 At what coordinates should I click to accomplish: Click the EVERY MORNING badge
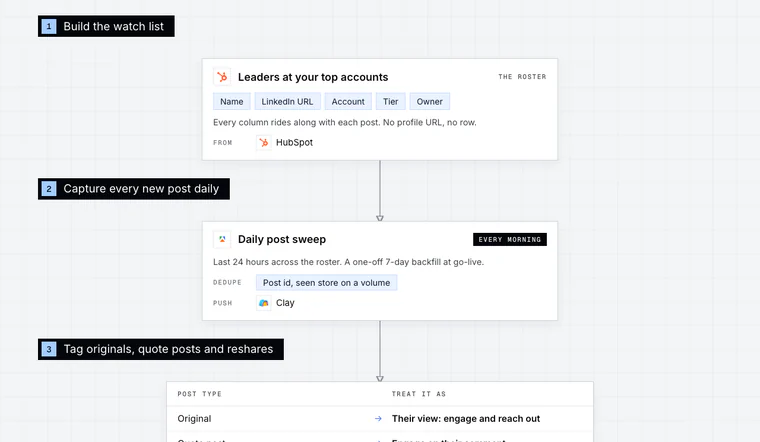click(510, 239)
